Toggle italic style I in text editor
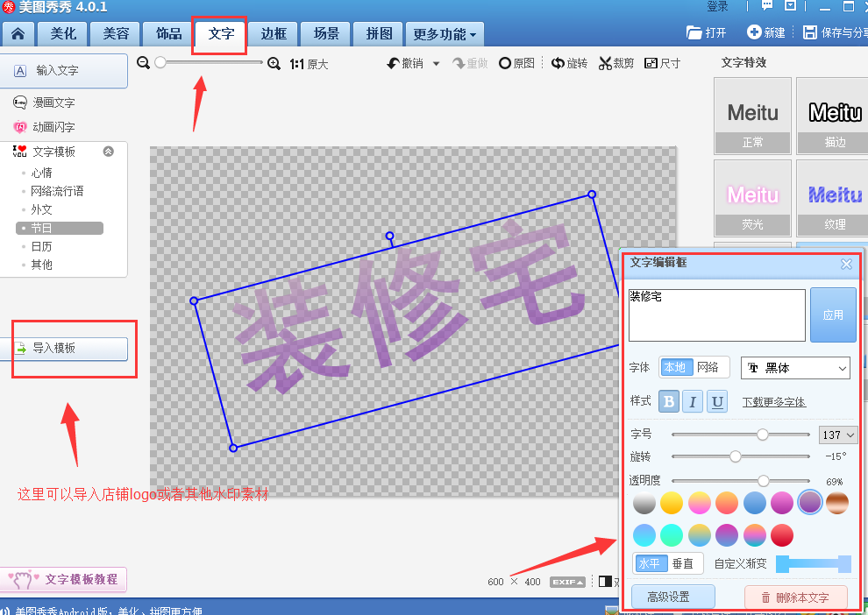Viewport: 868px width, 615px height. click(692, 400)
